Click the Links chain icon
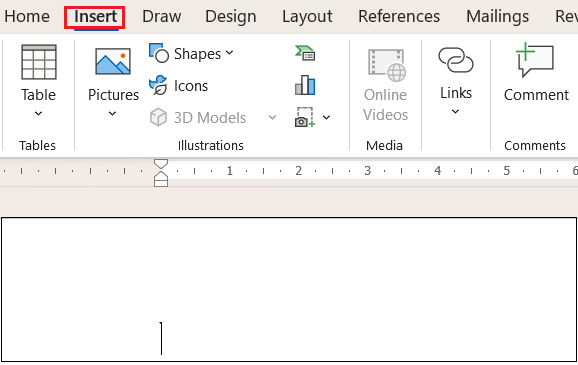578x365 pixels. 456,60
